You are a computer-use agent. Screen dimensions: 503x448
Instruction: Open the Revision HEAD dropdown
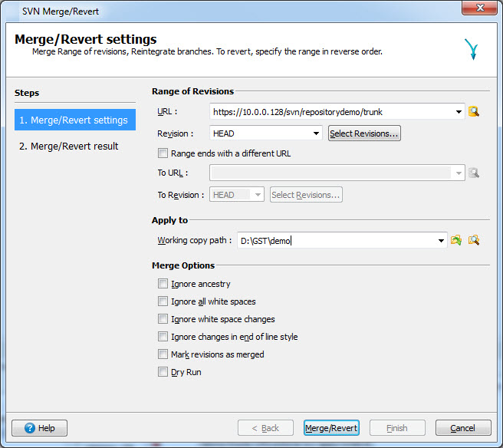point(316,133)
